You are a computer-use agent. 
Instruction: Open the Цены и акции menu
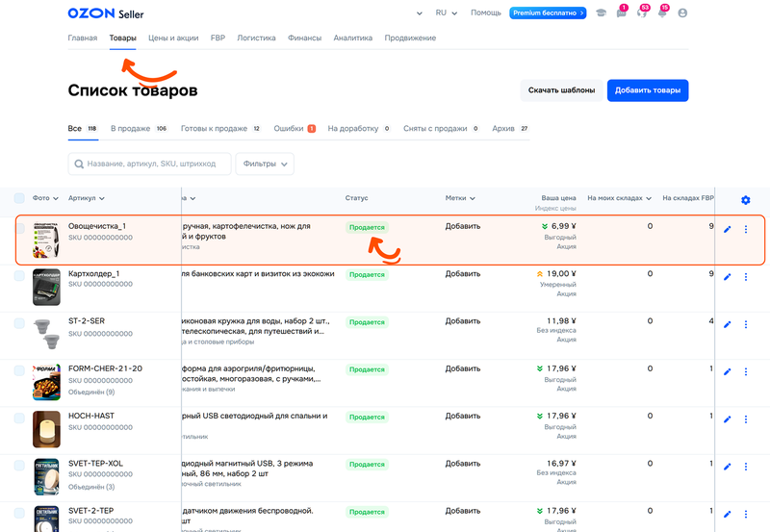pyautogui.click(x=173, y=38)
